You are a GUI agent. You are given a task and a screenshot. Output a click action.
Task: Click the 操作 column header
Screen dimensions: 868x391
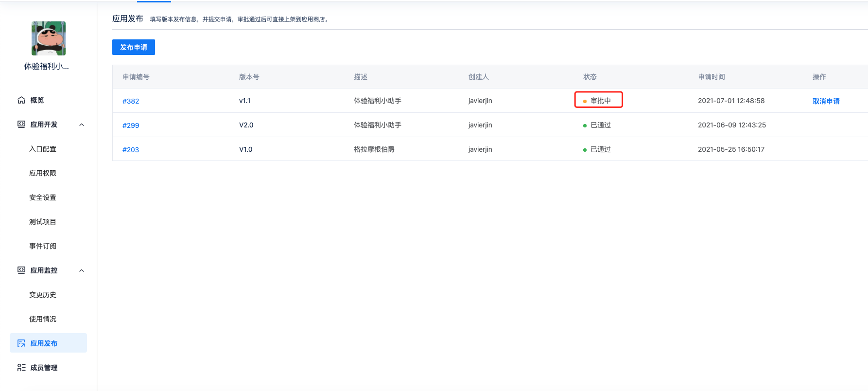coord(819,77)
